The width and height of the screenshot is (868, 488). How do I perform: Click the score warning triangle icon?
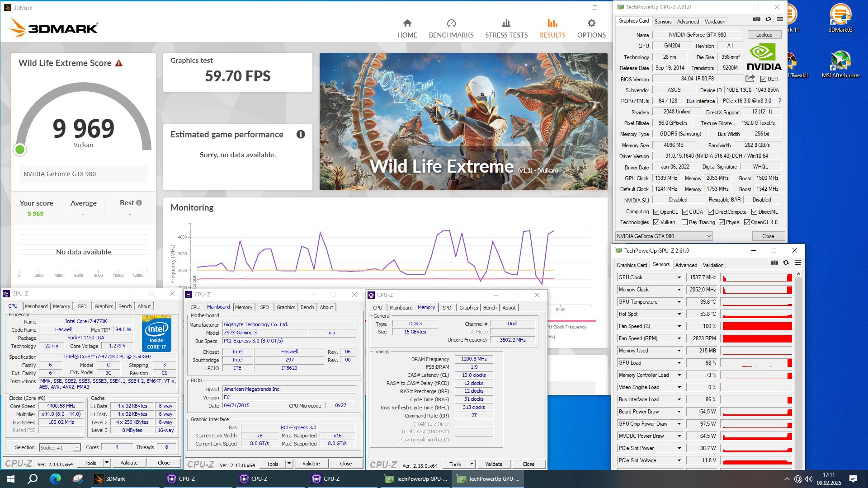coord(119,63)
